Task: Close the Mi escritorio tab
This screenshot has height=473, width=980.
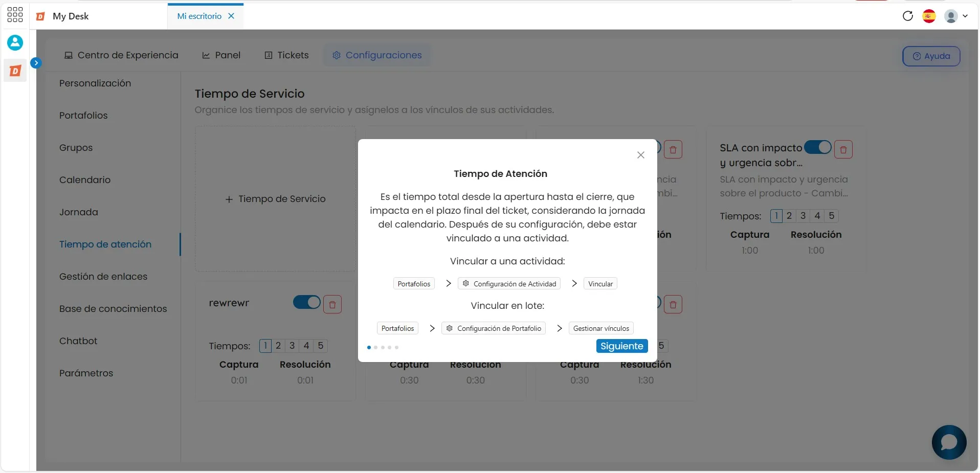Action: (231, 16)
